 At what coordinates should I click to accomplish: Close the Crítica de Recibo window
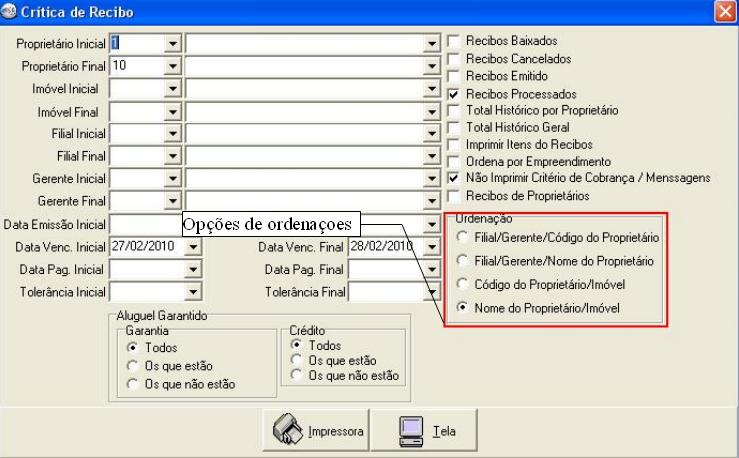[725, 12]
